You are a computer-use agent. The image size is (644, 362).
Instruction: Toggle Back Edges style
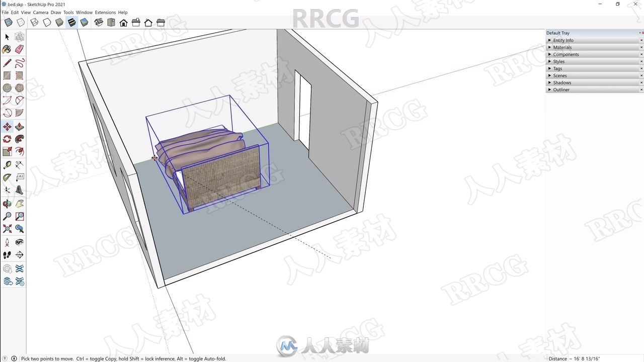[21, 22]
